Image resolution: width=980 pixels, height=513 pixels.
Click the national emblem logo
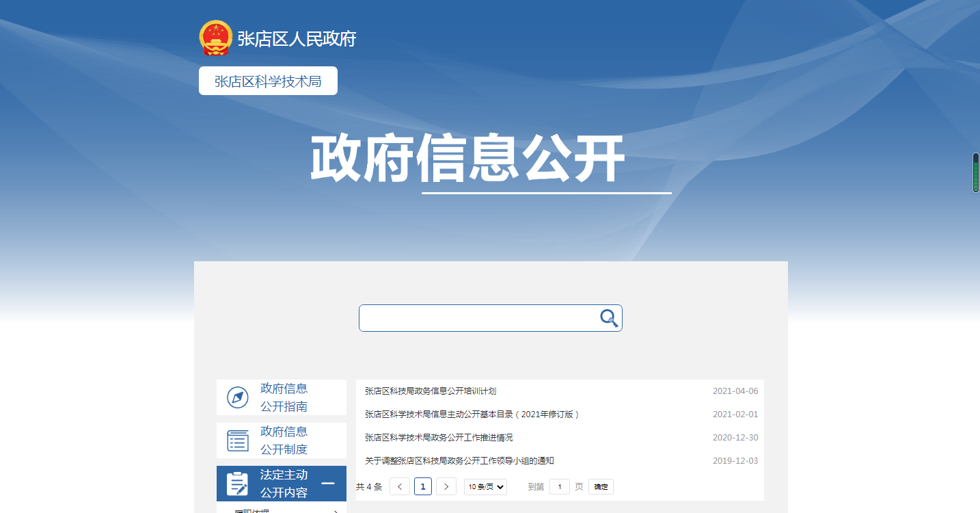tap(215, 38)
